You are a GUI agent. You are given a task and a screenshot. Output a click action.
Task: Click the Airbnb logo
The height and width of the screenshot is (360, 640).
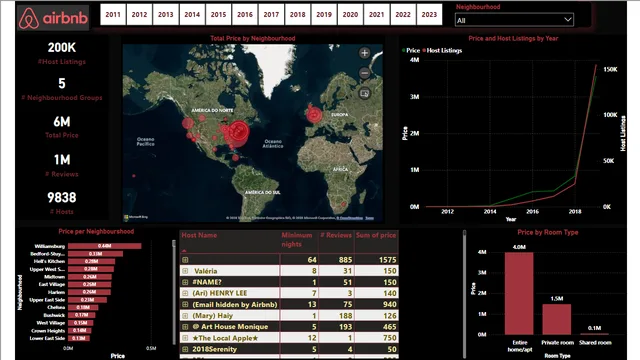53,18
